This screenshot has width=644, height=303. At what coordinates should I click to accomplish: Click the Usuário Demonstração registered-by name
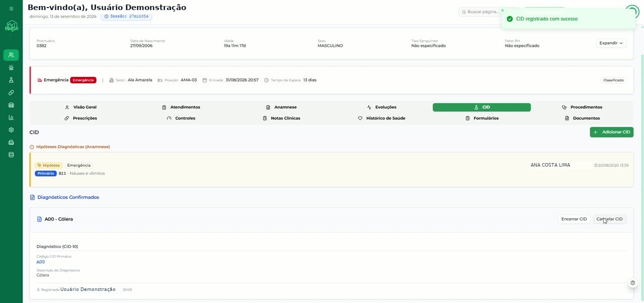coord(88,289)
